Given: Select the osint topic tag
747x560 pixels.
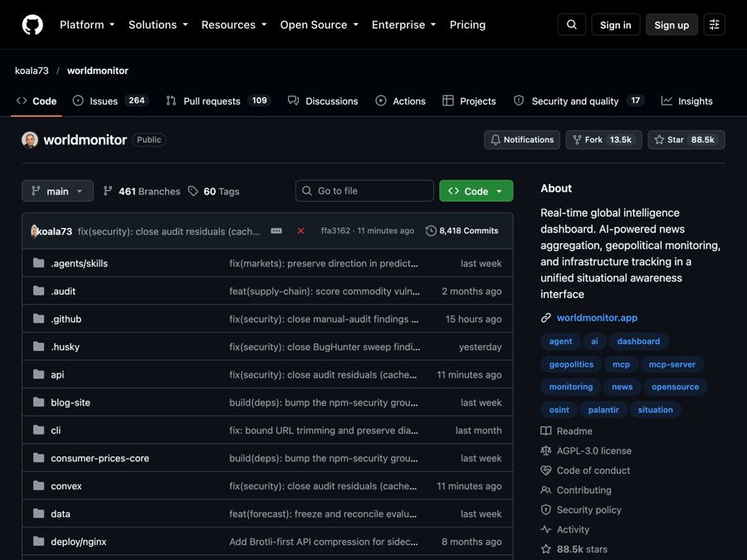Looking at the screenshot, I should coord(559,410).
